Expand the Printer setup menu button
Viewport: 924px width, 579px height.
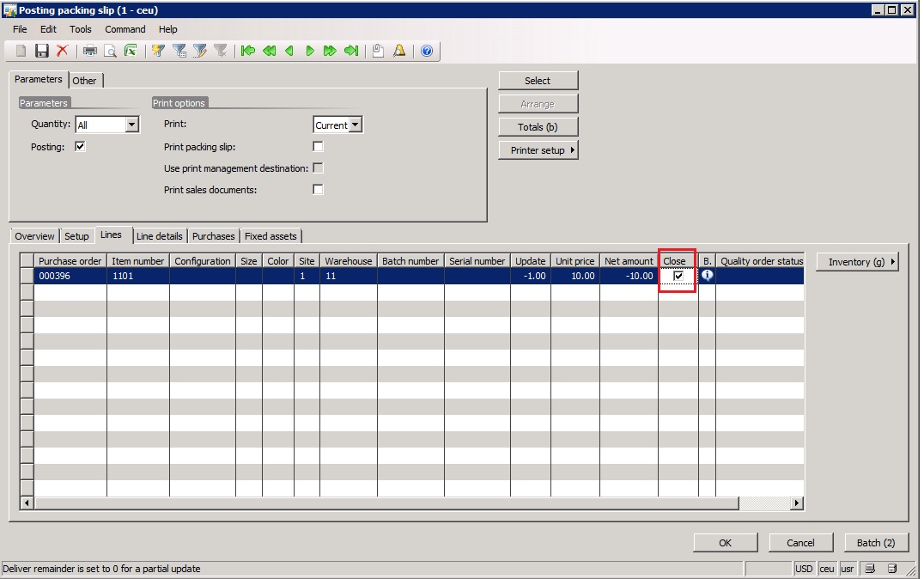click(538, 150)
